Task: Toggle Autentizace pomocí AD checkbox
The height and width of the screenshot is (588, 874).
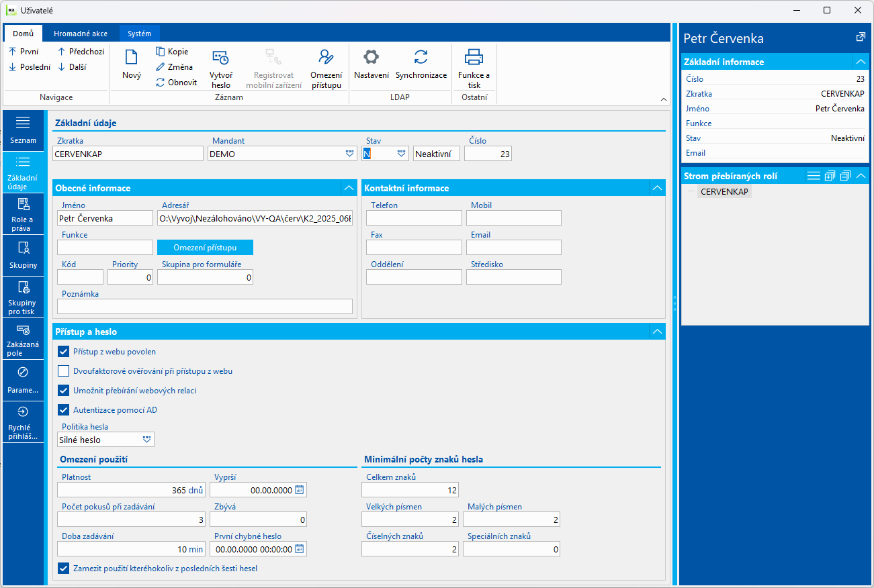Action: [x=64, y=409]
